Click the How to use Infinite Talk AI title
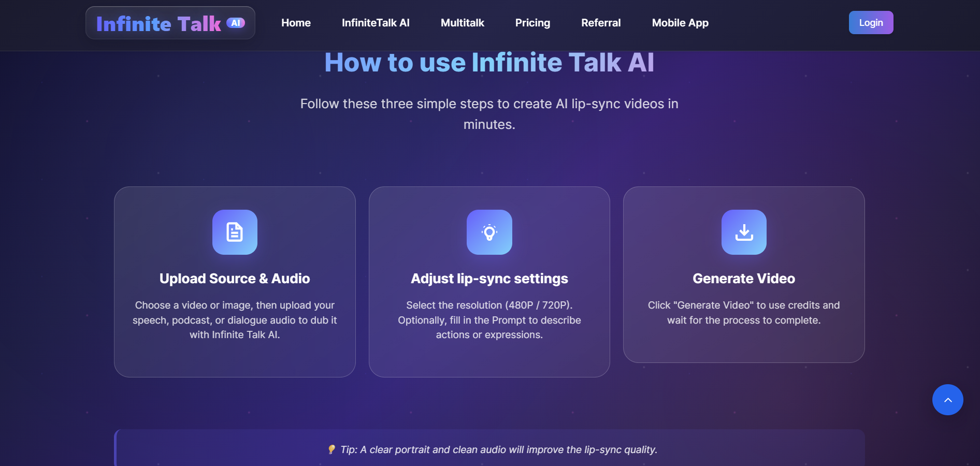This screenshot has width=980, height=466. click(x=489, y=63)
